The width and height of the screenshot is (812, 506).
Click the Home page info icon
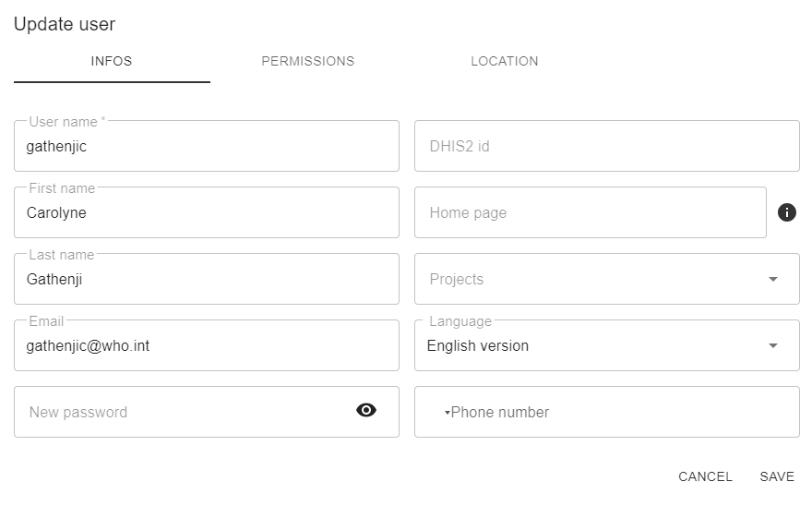786,212
